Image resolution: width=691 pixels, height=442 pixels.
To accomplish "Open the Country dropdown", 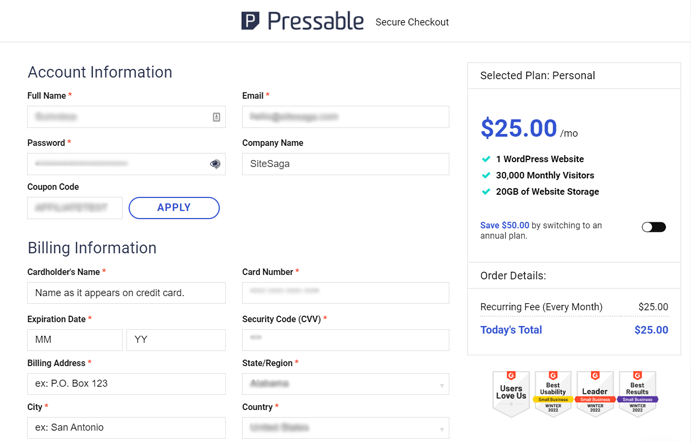I will pyautogui.click(x=346, y=428).
